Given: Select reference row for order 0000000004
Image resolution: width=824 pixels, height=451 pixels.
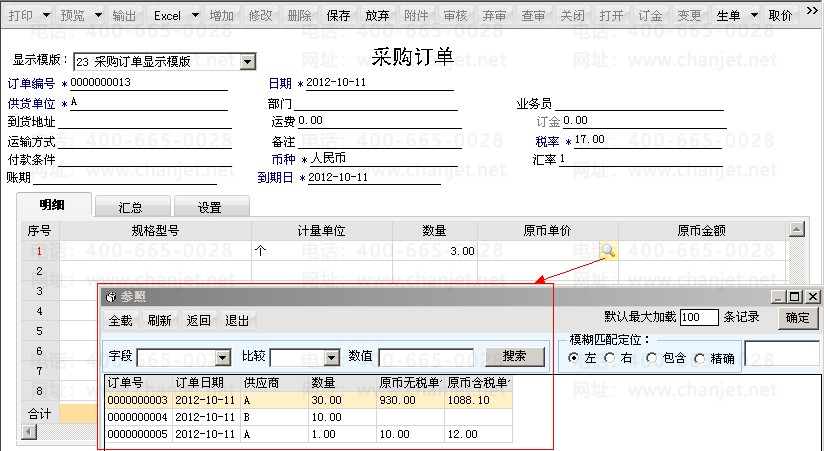Looking at the screenshot, I should pos(308,417).
